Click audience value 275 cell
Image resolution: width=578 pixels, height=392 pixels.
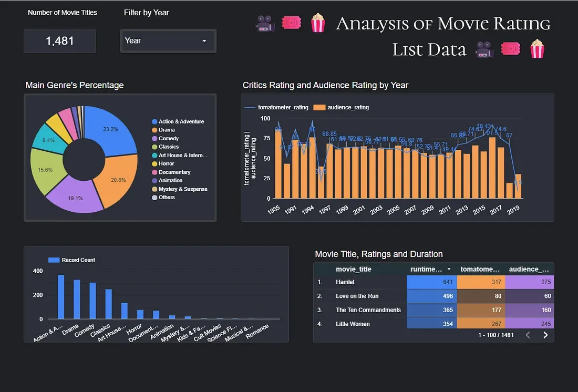pos(529,282)
